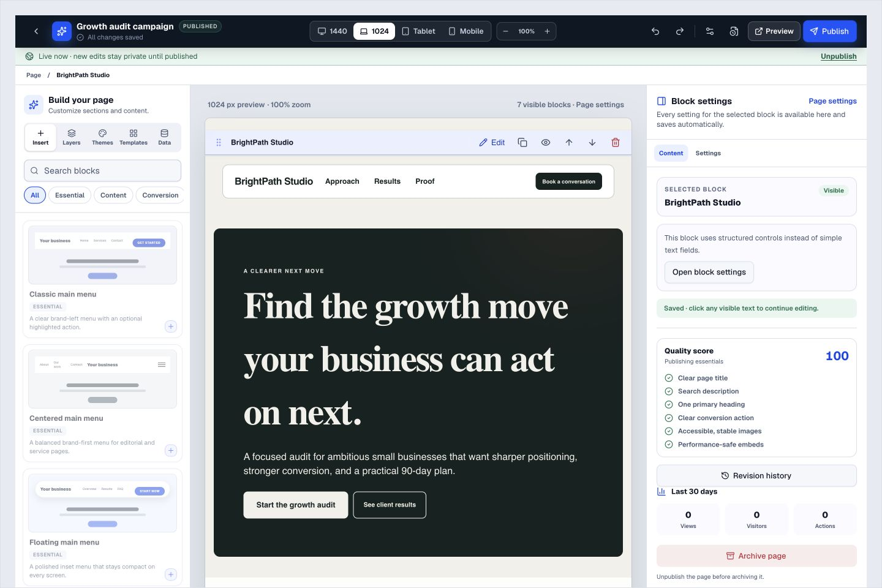Screen dimensions: 882x588
Task: Edit the BrightPath Studio block
Action: point(492,142)
